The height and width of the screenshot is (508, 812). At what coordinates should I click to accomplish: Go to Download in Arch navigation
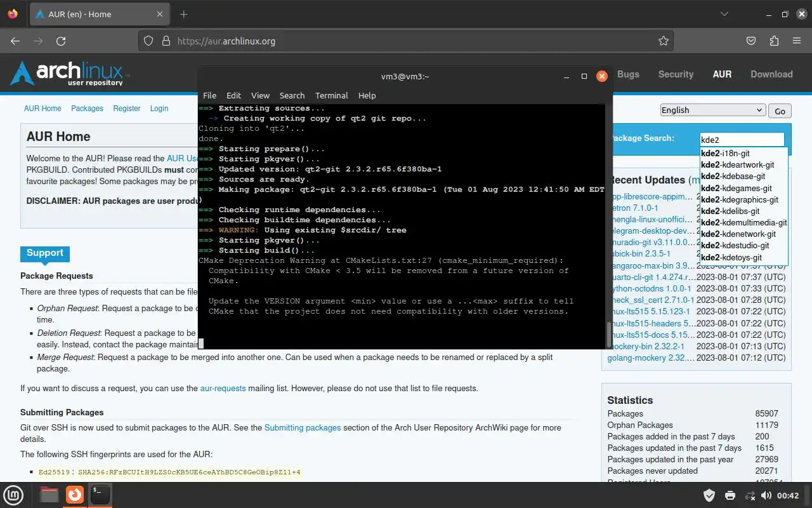[771, 74]
